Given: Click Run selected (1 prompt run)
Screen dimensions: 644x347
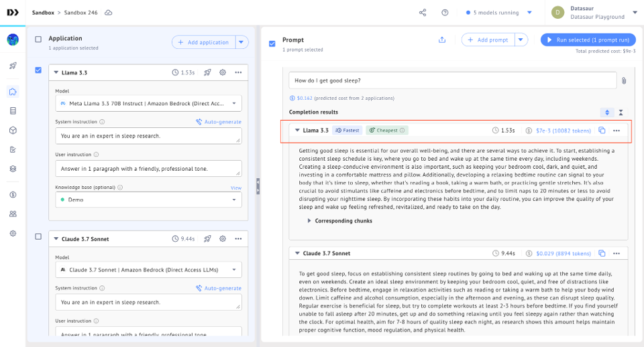Looking at the screenshot, I should coord(588,40).
